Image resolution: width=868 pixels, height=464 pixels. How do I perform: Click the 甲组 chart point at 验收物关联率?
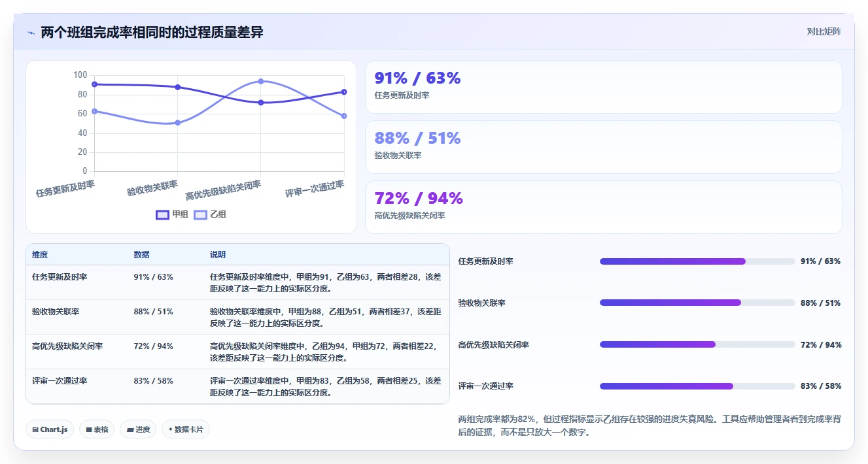tap(178, 87)
